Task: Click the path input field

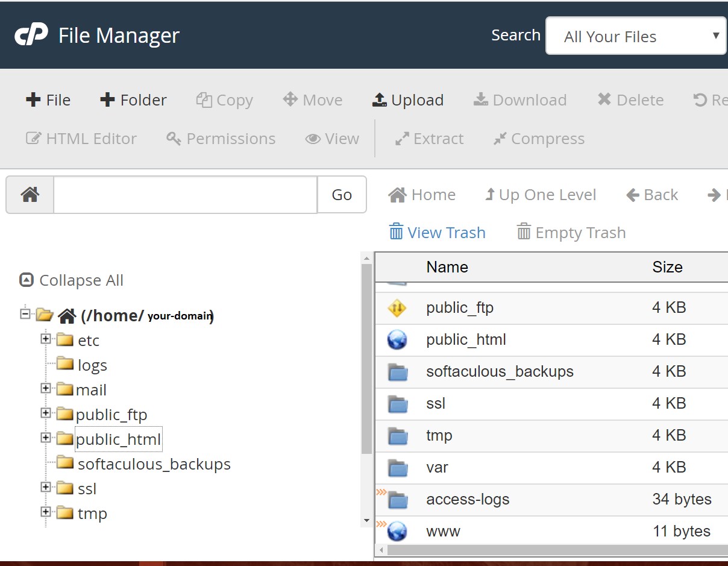Action: click(184, 194)
